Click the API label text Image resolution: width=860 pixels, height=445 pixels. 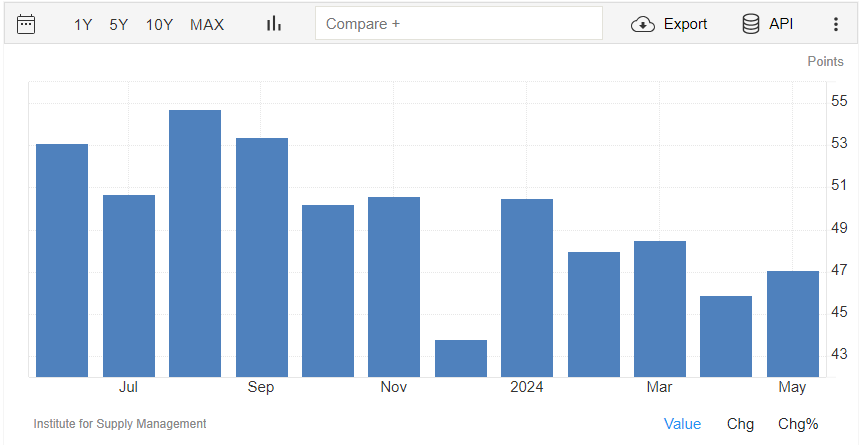[781, 24]
